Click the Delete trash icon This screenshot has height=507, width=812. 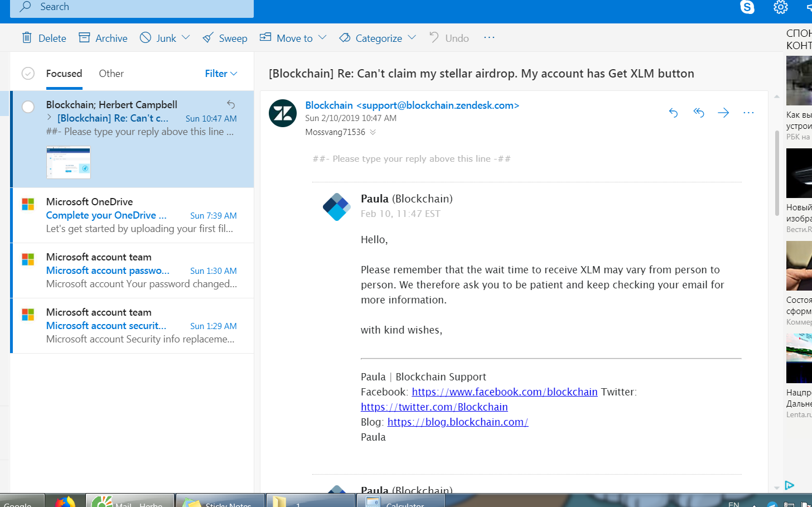coord(27,38)
